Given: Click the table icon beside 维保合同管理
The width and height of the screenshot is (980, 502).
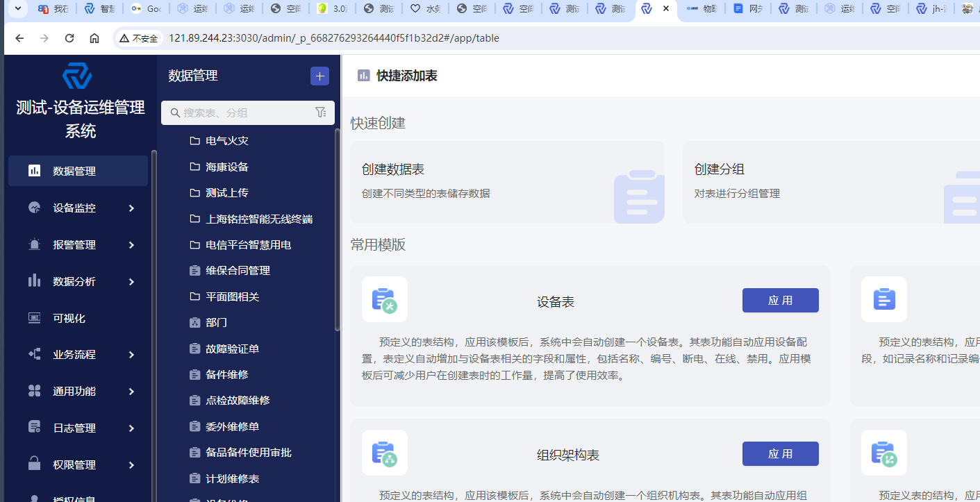Looking at the screenshot, I should click(195, 271).
